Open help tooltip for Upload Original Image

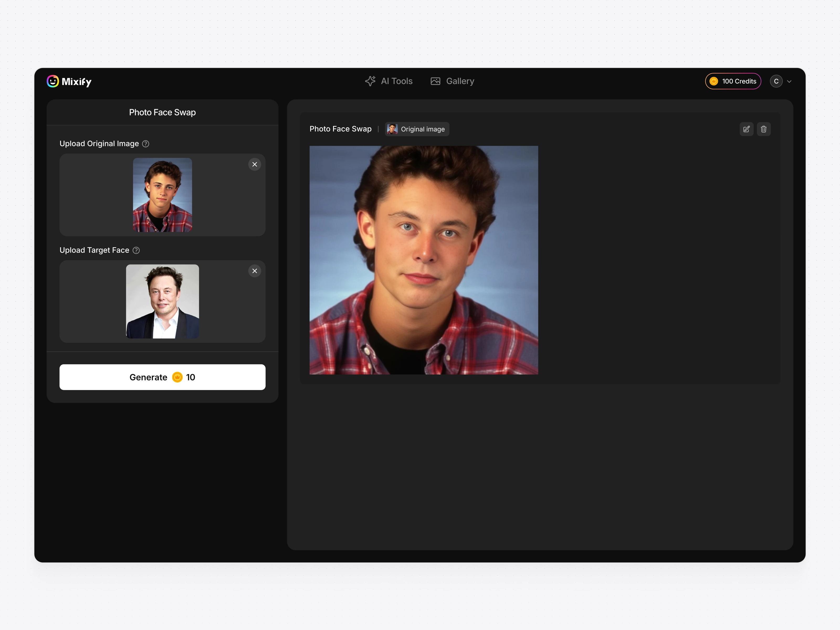coord(145,144)
